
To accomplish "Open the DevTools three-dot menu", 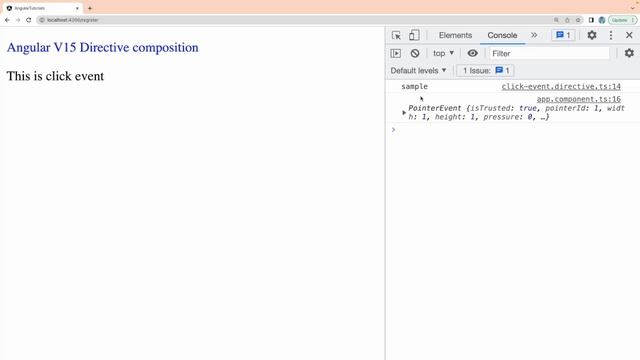I will pos(611,35).
